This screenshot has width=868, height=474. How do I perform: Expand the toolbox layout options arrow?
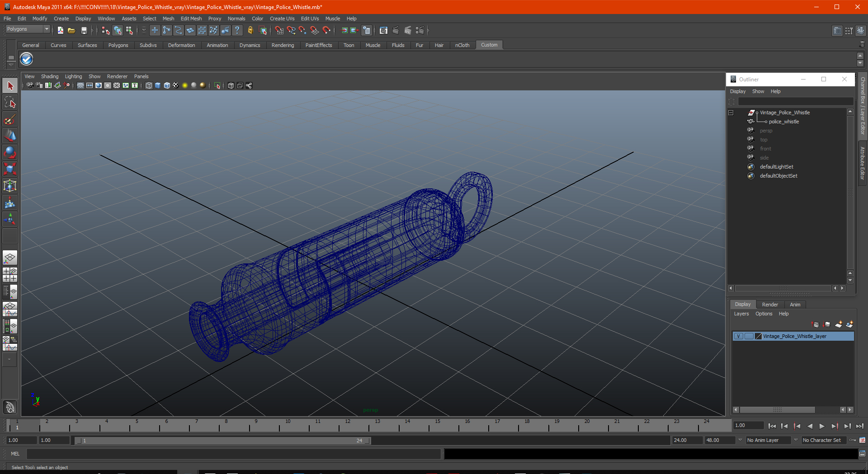[9, 359]
